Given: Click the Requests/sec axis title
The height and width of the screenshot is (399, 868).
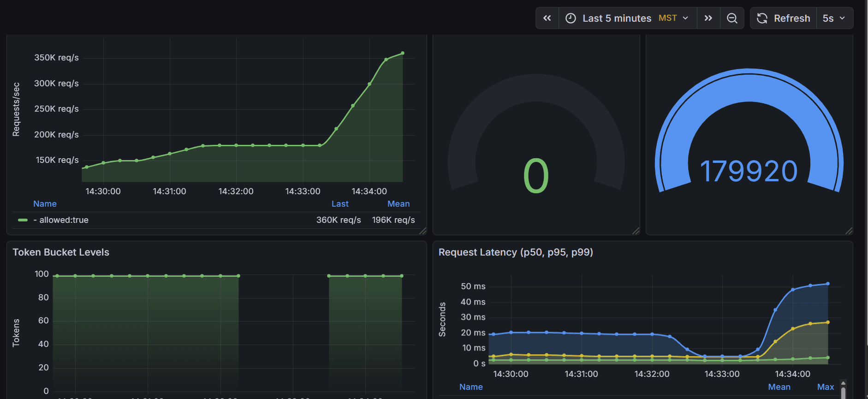Looking at the screenshot, I should click(x=16, y=109).
